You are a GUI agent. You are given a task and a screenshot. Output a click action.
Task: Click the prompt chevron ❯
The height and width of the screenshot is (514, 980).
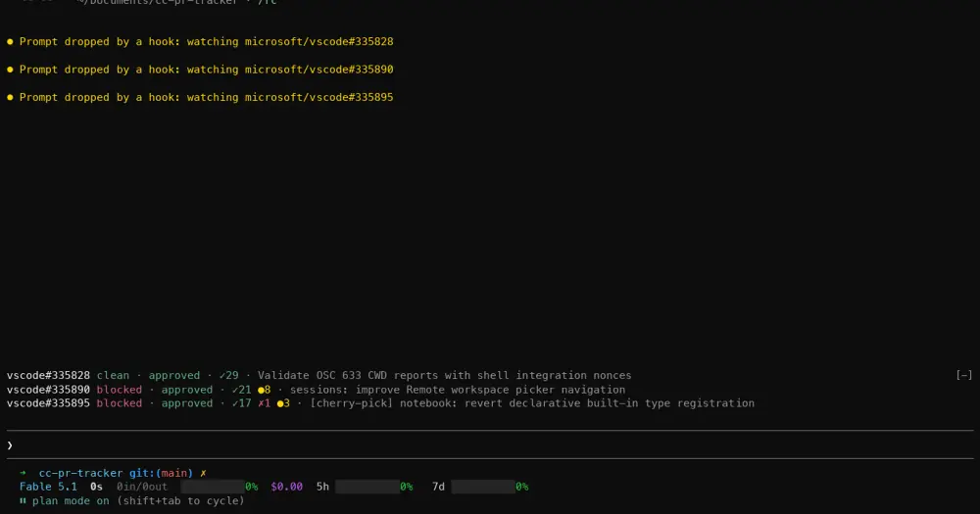(10, 445)
